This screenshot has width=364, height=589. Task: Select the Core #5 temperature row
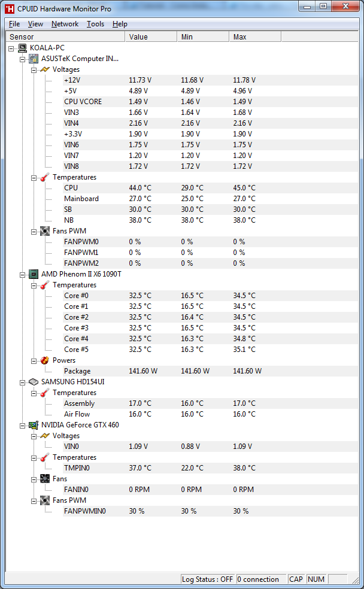pos(210,350)
